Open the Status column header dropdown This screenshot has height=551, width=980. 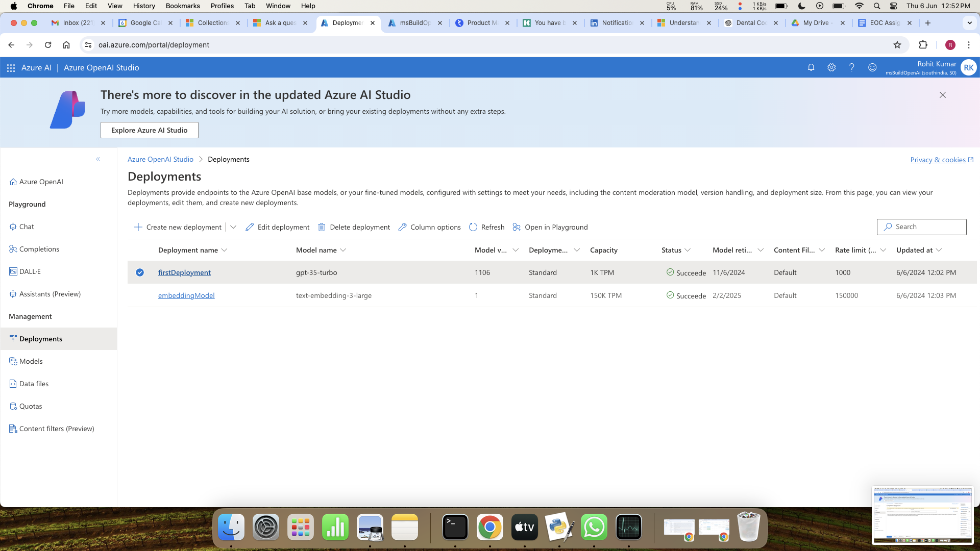click(x=688, y=250)
